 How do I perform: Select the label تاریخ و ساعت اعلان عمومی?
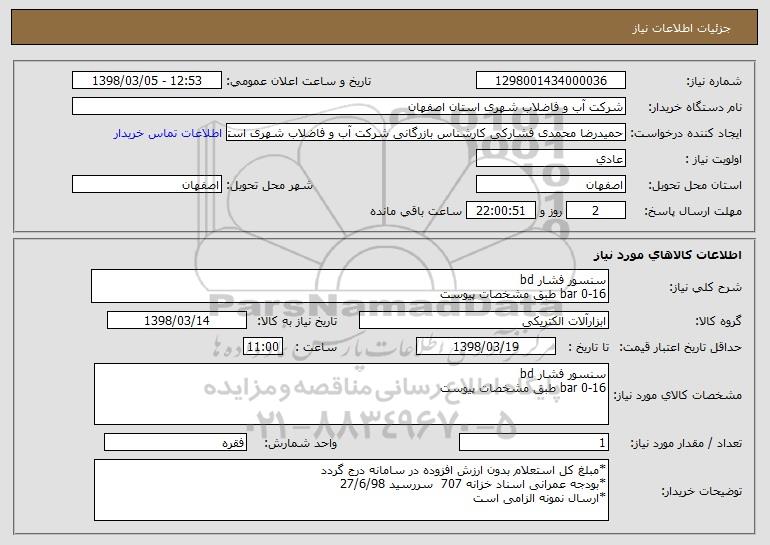(299, 81)
